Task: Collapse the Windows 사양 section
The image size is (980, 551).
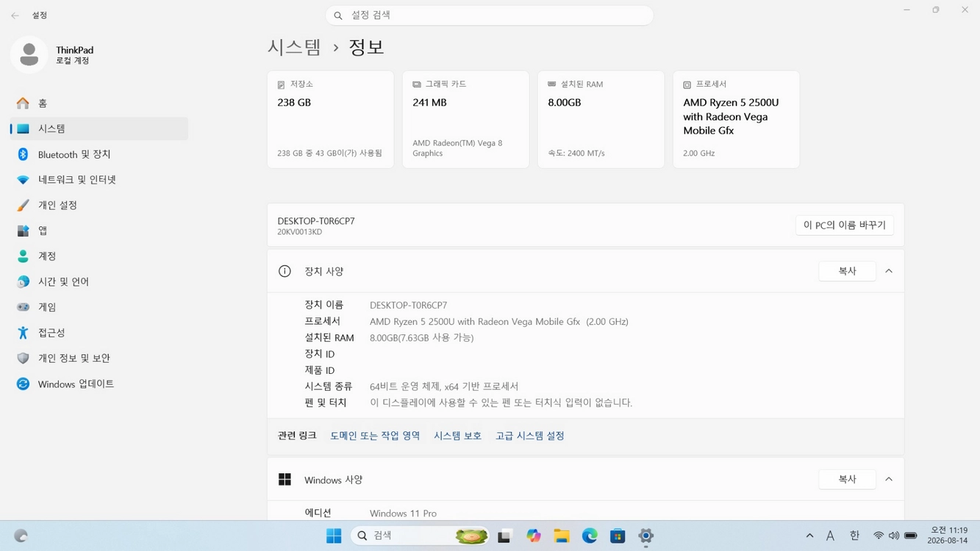Action: tap(889, 479)
